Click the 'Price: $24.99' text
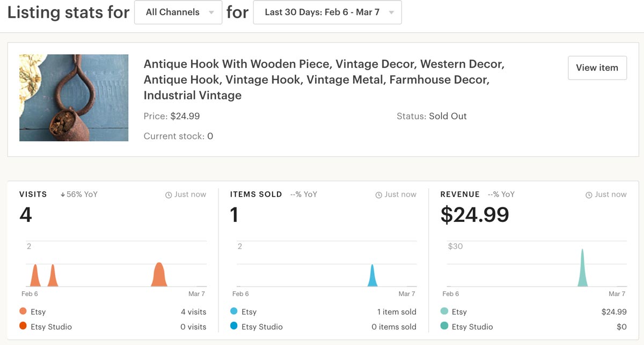 (172, 116)
